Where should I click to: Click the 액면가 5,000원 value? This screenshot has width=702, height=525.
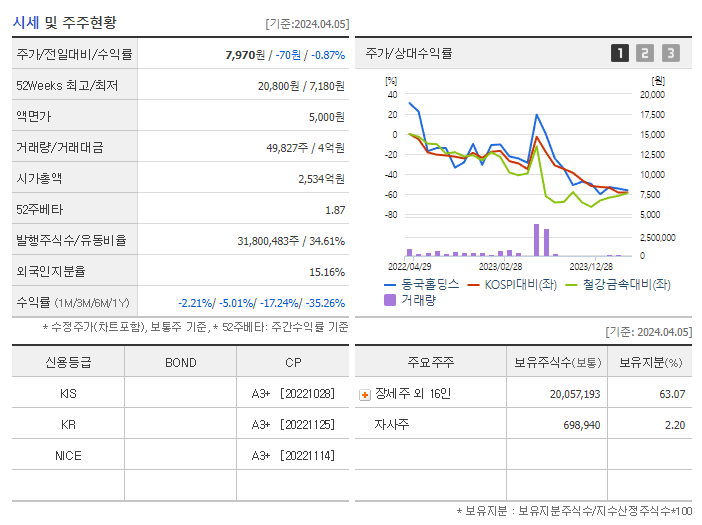326,117
